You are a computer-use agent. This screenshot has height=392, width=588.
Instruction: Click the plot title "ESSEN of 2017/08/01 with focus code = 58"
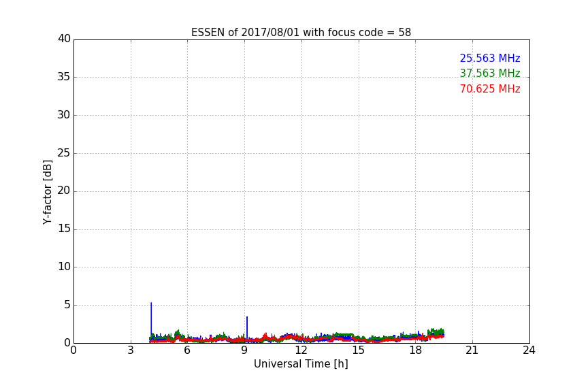point(301,33)
